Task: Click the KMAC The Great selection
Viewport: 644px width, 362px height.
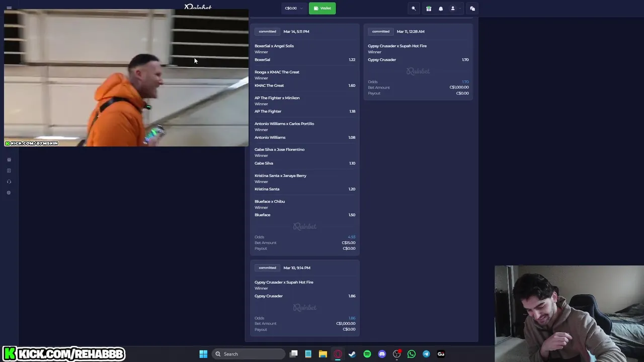Action: (x=269, y=85)
